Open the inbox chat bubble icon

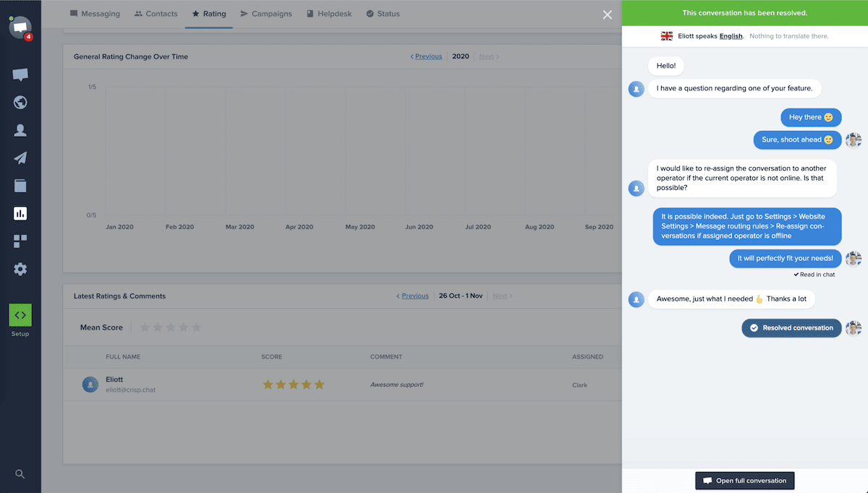(x=20, y=74)
